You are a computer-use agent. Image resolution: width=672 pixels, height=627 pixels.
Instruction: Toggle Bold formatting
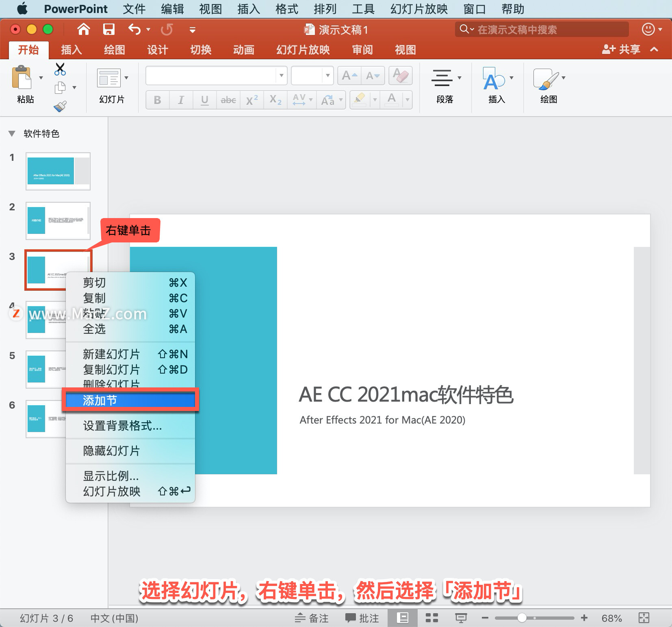point(158,100)
